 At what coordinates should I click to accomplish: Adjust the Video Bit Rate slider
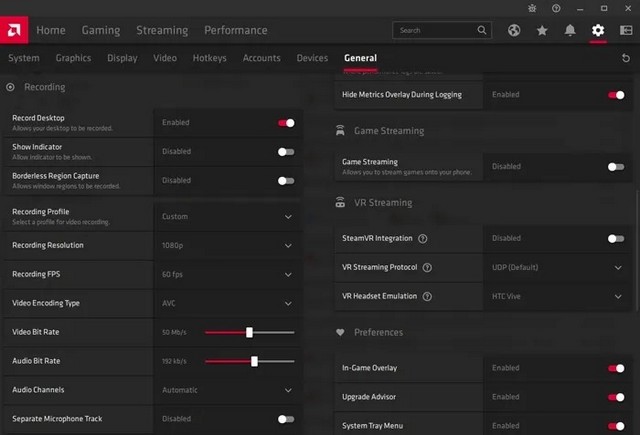249,333
